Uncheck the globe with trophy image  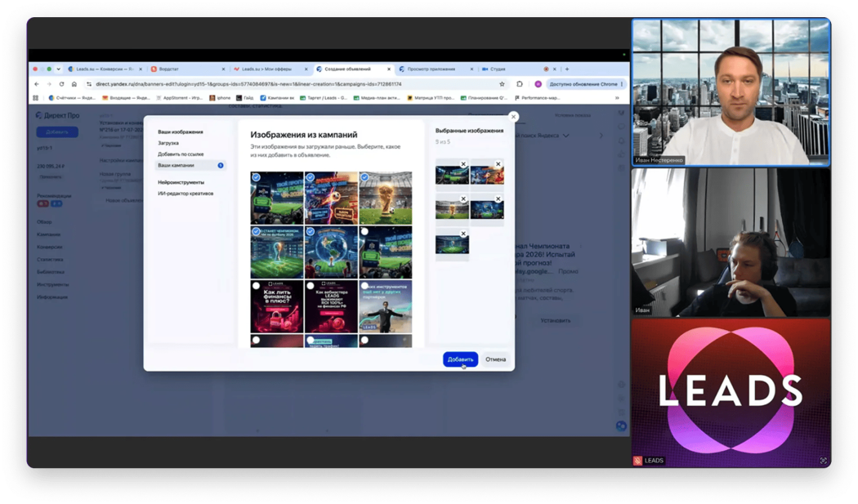(x=311, y=231)
